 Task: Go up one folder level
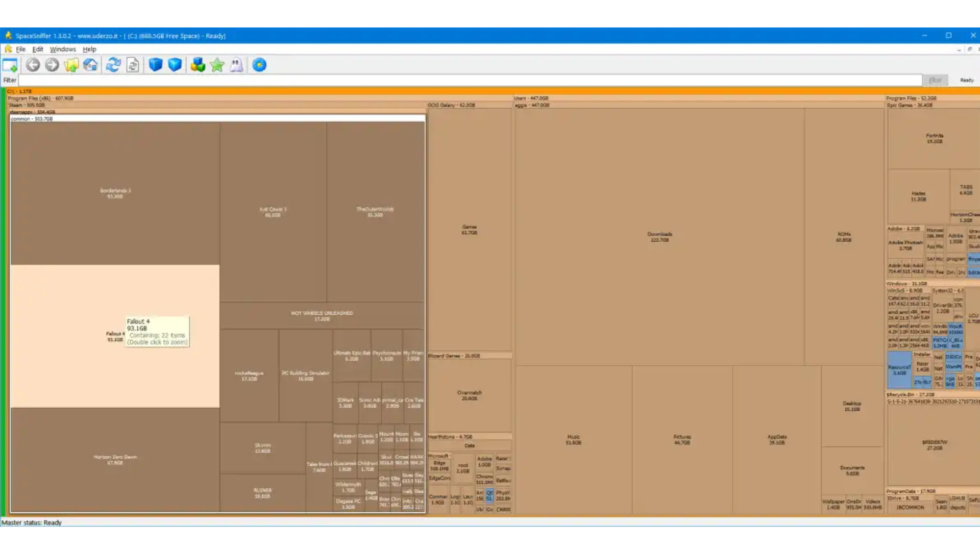point(71,65)
